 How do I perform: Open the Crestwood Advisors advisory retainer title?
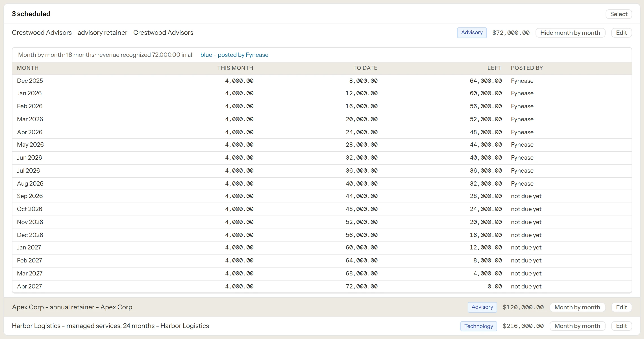coord(103,32)
